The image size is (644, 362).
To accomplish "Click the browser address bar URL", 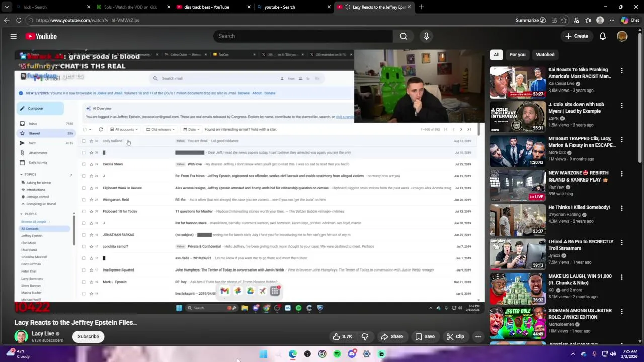I will 88,20.
